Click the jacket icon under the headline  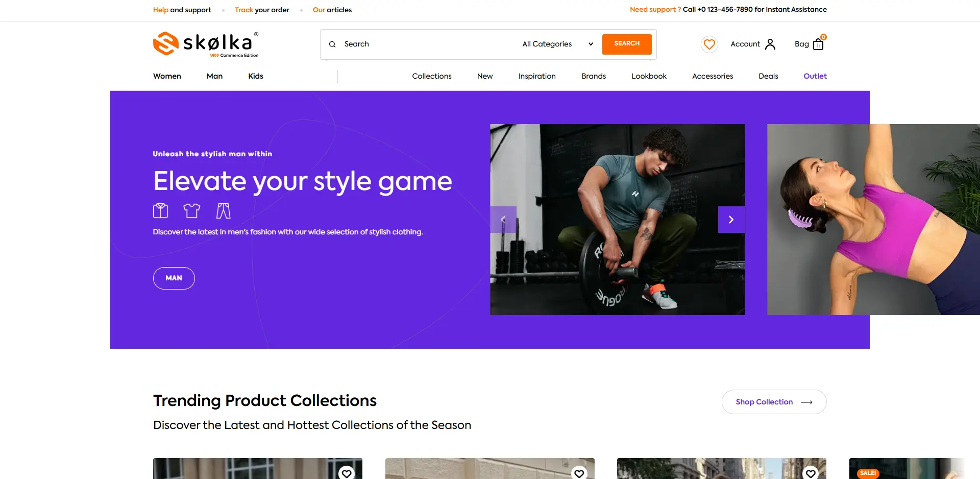pyautogui.click(x=160, y=210)
